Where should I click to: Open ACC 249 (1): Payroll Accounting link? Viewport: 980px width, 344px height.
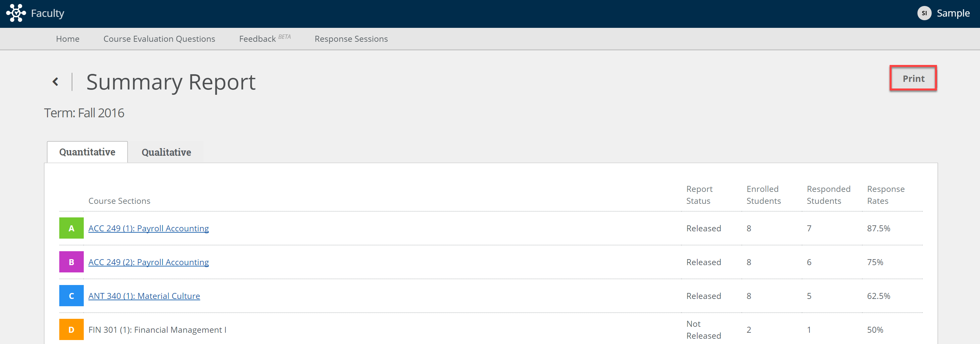pos(149,228)
